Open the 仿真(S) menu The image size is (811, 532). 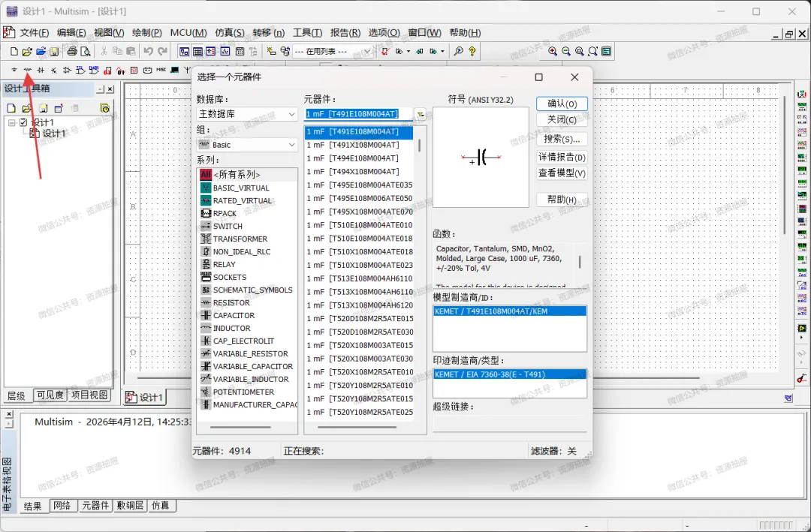tap(230, 32)
